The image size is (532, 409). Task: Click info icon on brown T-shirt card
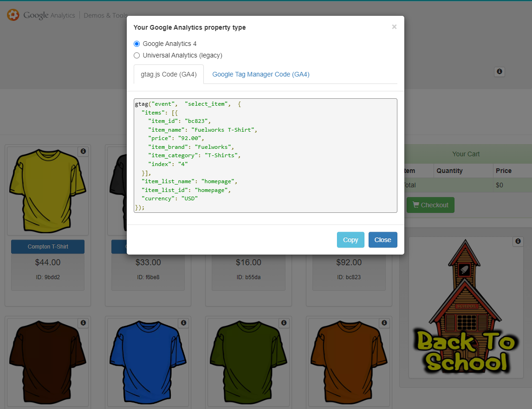point(83,323)
